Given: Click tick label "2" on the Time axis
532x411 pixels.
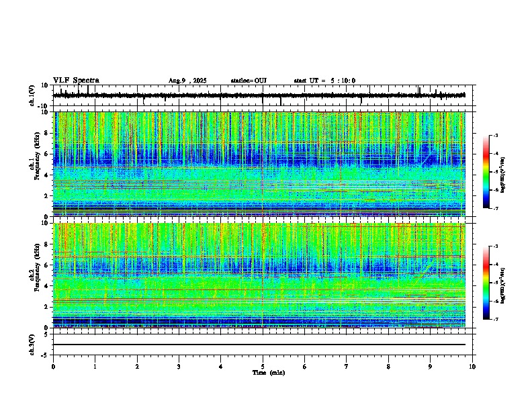Looking at the screenshot, I should coord(137,367).
